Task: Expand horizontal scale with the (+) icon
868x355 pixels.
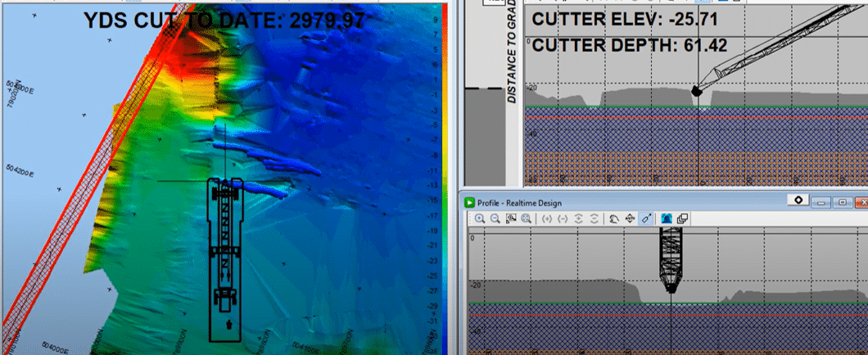Action: pyautogui.click(x=547, y=219)
